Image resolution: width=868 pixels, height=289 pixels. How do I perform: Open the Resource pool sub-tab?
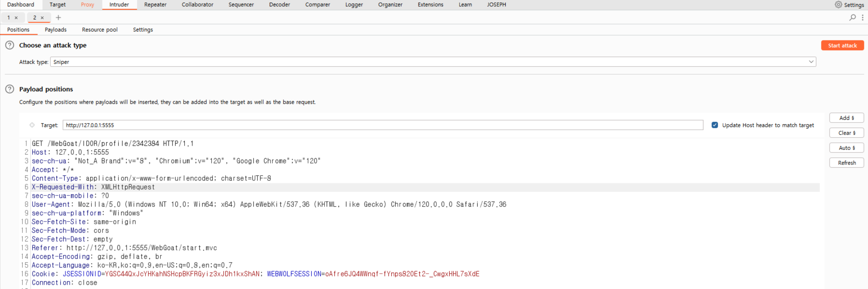[x=100, y=30]
